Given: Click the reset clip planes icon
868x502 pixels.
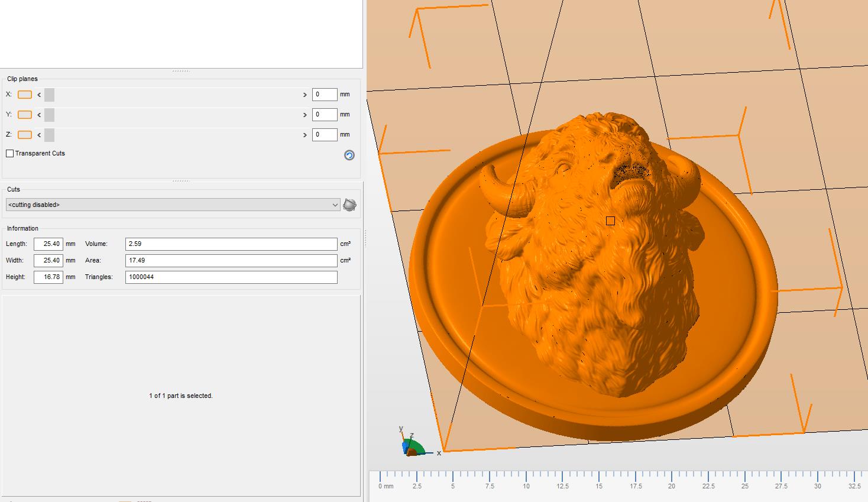Looking at the screenshot, I should tap(349, 155).
